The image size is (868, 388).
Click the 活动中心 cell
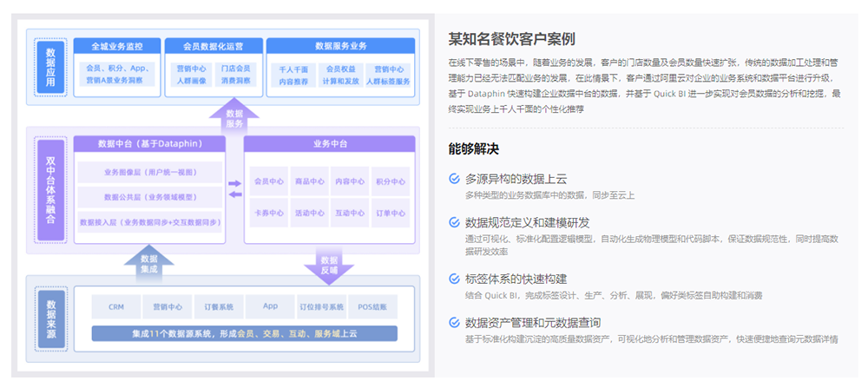tap(309, 213)
